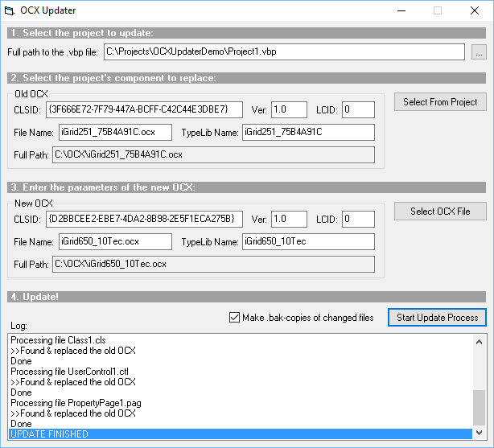Click the Select OCX File button
The width and height of the screenshot is (494, 448).
[440, 212]
